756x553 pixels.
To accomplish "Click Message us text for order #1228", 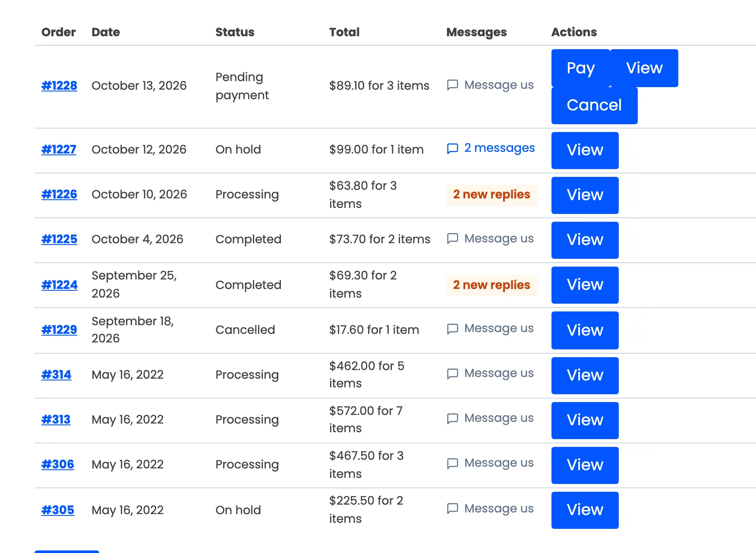I will pyautogui.click(x=499, y=85).
